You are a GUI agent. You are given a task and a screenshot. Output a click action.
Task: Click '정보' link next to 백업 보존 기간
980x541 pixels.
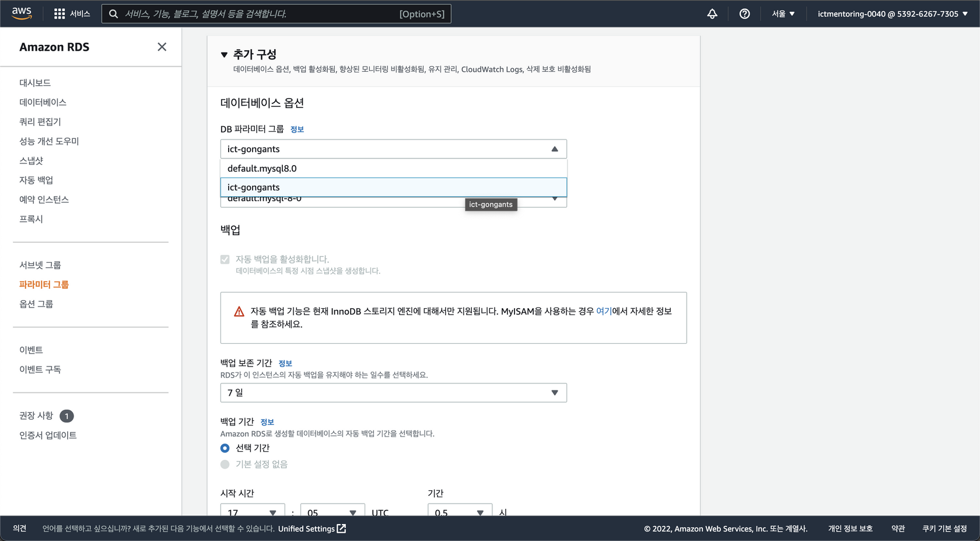285,364
